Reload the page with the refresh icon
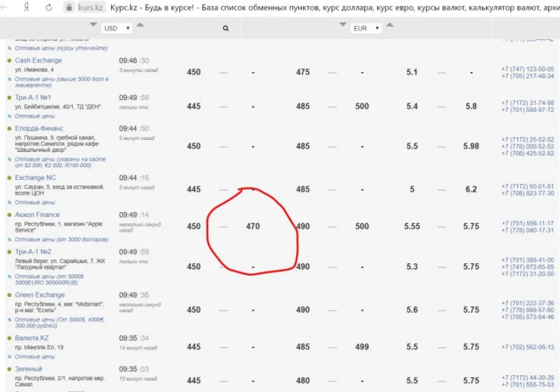Screen dimensions: 560x392 (49, 8)
